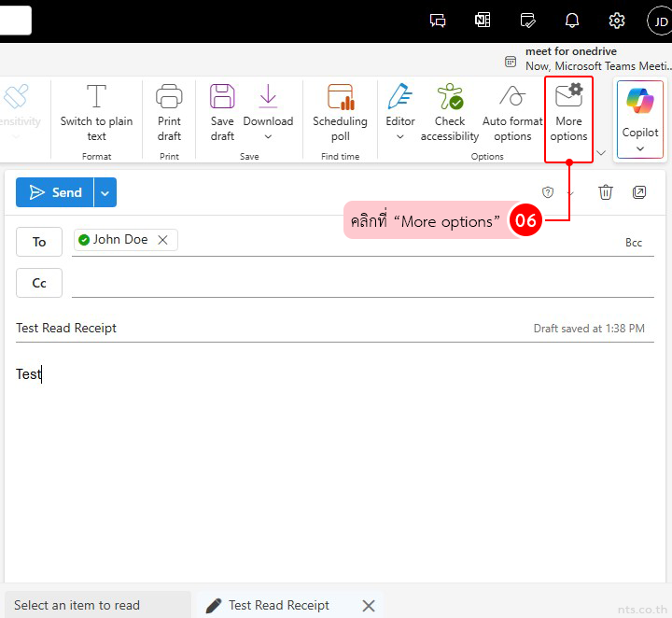Screen dimensions: 672x618
Task: Run Check accessibility
Action: (x=450, y=113)
